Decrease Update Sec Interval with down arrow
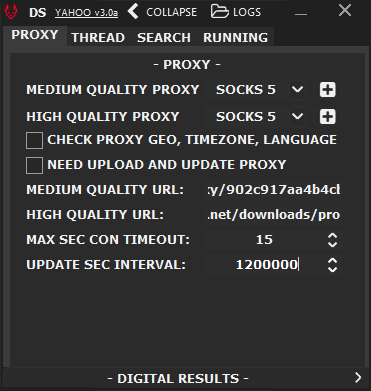Image resolution: width=371 pixels, height=391 pixels. pyautogui.click(x=333, y=269)
